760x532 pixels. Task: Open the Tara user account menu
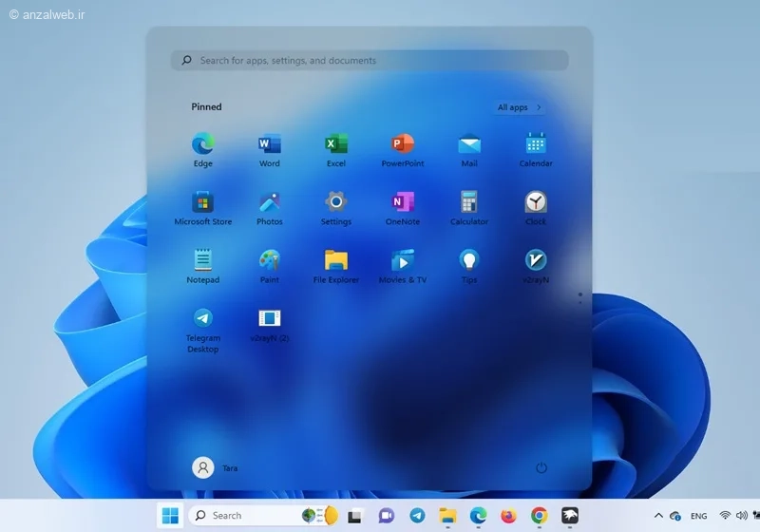[x=216, y=467]
